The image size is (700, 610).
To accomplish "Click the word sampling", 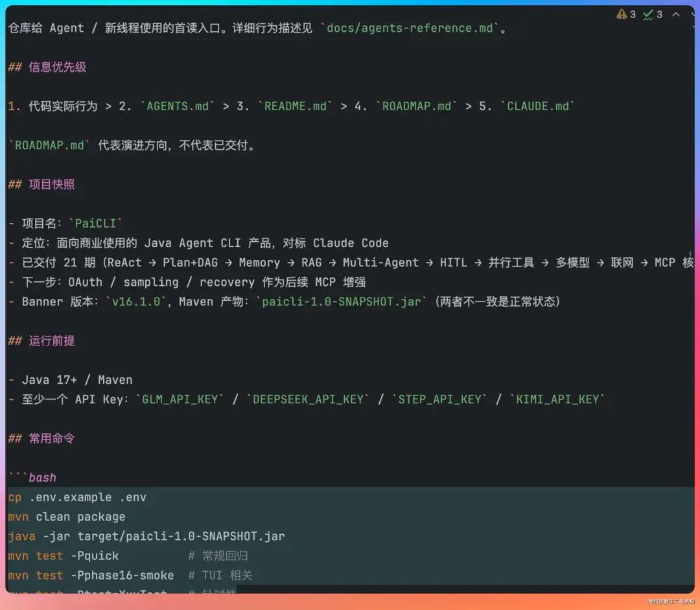I will tap(151, 282).
